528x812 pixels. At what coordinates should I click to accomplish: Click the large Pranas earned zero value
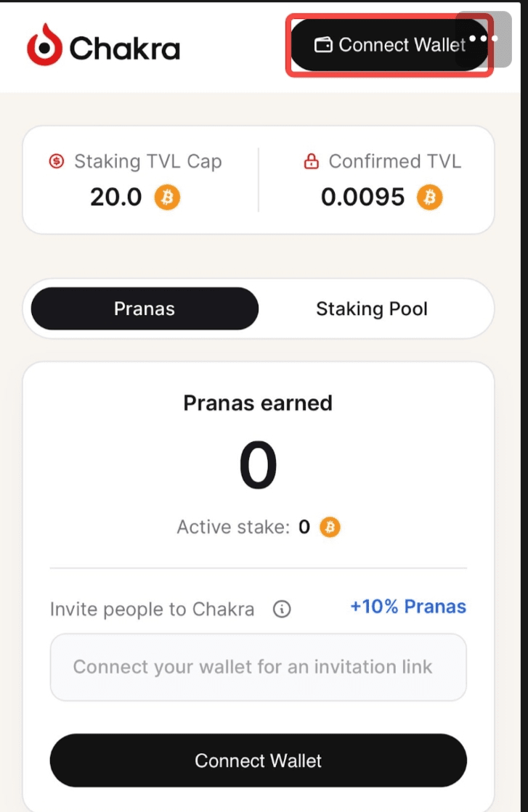pos(258,466)
